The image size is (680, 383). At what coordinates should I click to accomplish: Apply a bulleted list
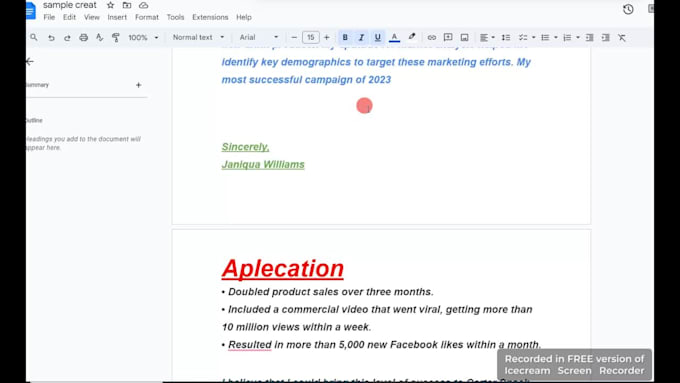click(545, 37)
